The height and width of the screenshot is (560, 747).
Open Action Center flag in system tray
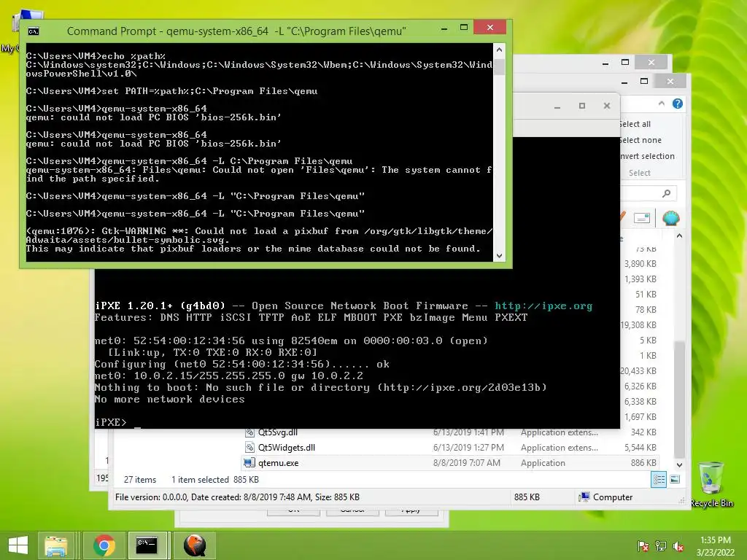point(643,546)
